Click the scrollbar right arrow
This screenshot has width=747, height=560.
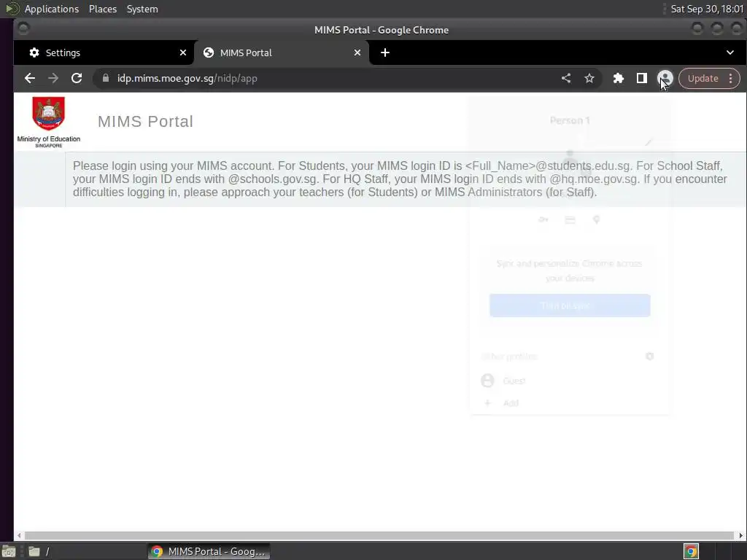(x=741, y=536)
